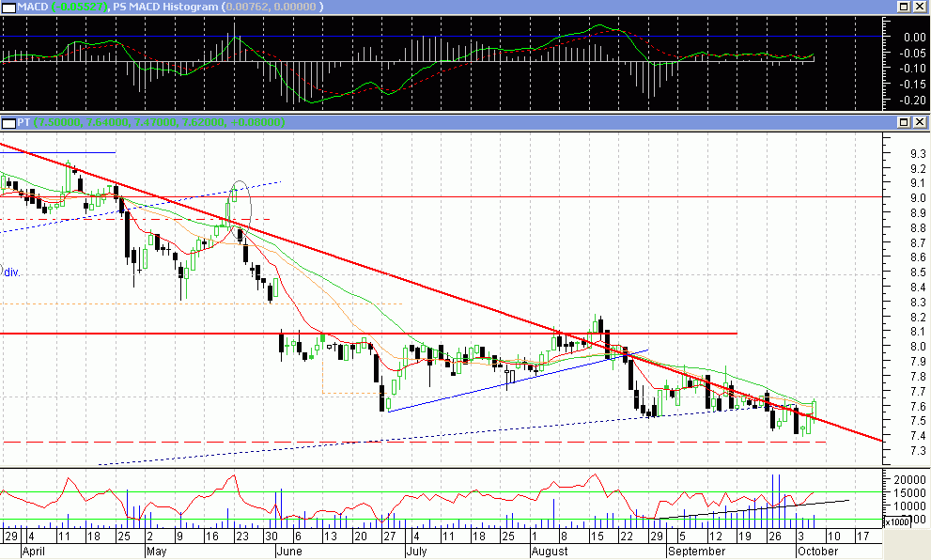Click the 22 date label in August
Viewport: 931px width, 560px height.
tap(626, 537)
